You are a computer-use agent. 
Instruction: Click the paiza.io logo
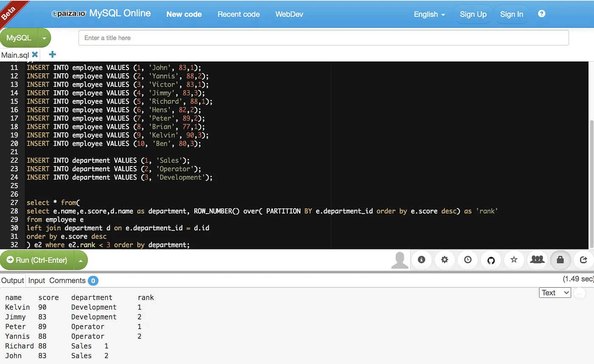[x=69, y=14]
